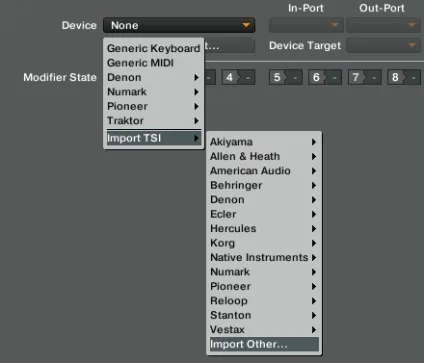Image resolution: width=424 pixels, height=363 pixels.
Task: Open the Import TSI submenu item
Action: click(x=154, y=138)
